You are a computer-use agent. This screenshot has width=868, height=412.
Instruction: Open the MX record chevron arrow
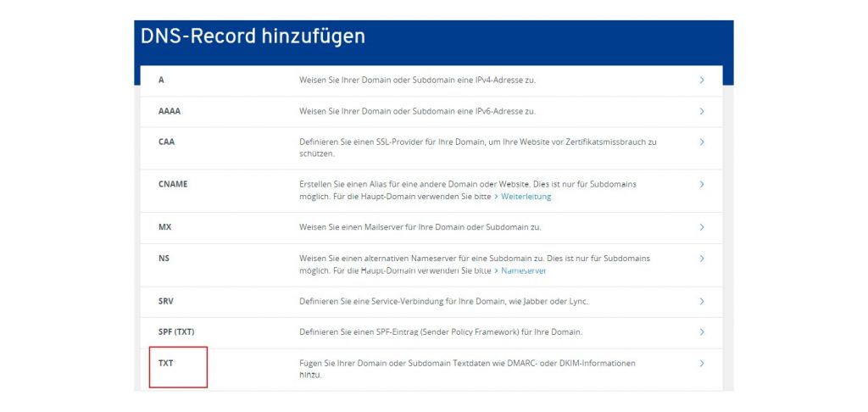click(x=701, y=227)
